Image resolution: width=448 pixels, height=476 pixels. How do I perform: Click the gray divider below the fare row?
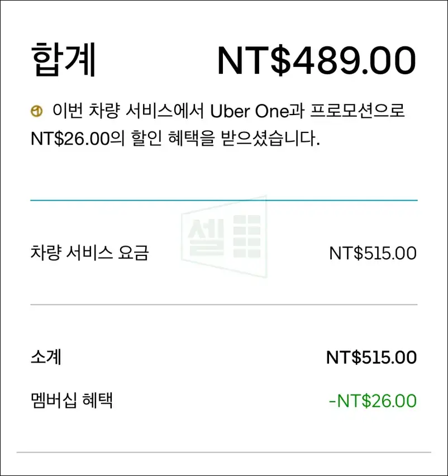coord(224,304)
